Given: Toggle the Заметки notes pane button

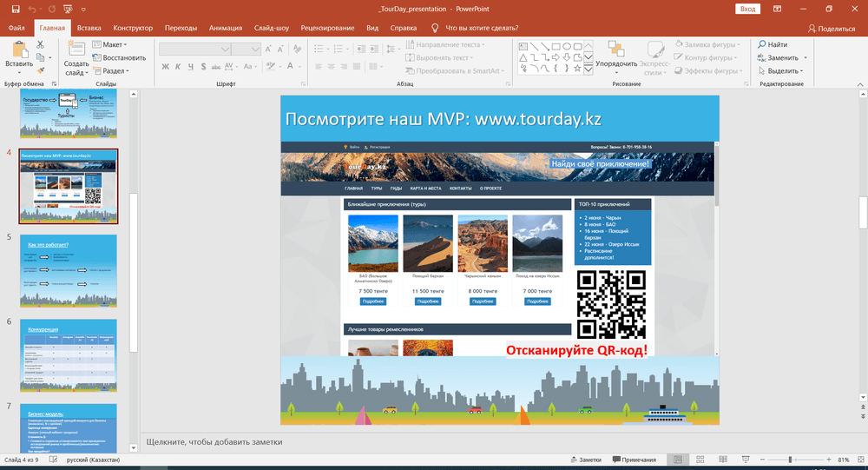Looking at the screenshot, I should tap(586, 460).
